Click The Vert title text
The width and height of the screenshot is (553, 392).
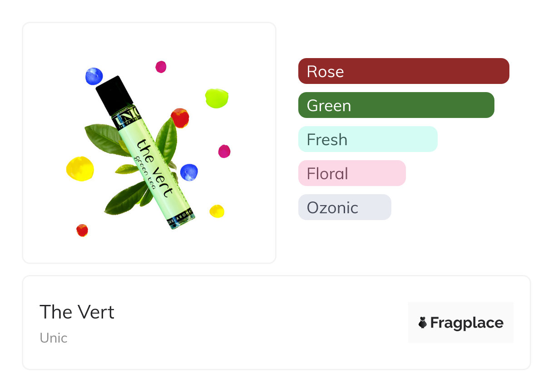coord(77,312)
